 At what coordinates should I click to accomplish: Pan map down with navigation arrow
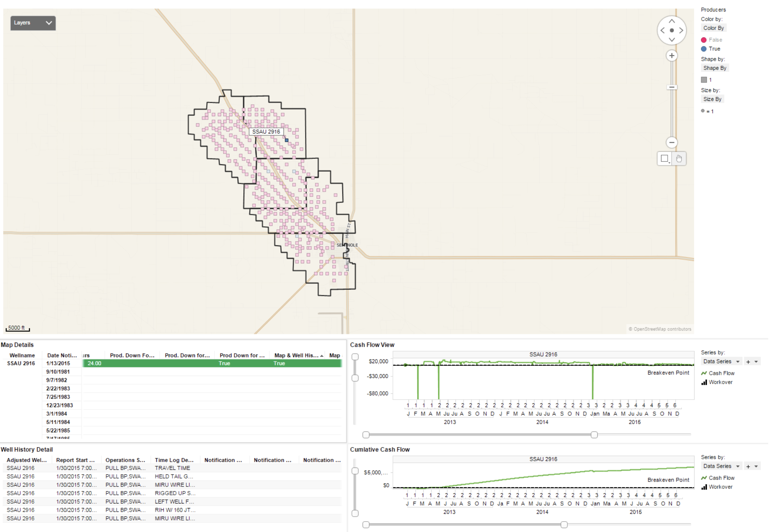[x=671, y=40]
